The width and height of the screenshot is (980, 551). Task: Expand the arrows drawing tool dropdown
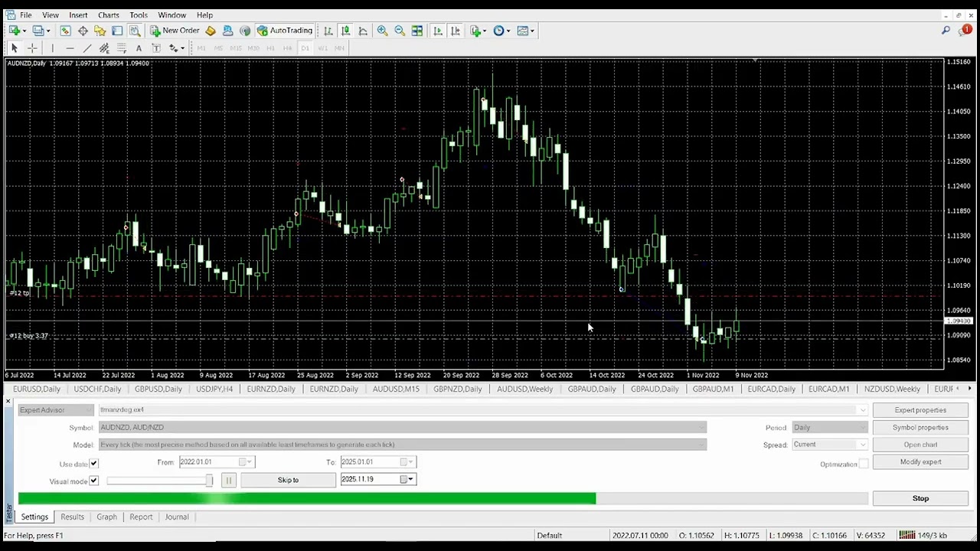click(x=182, y=48)
